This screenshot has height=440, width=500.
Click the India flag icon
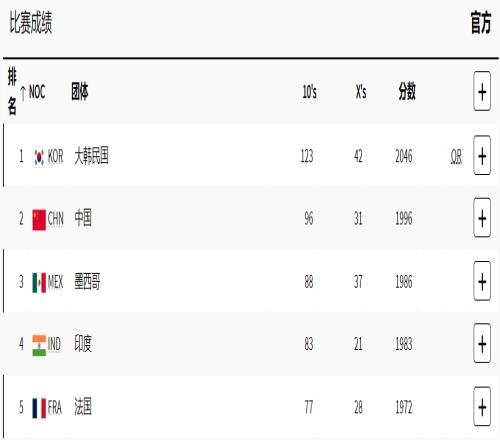tap(39, 345)
